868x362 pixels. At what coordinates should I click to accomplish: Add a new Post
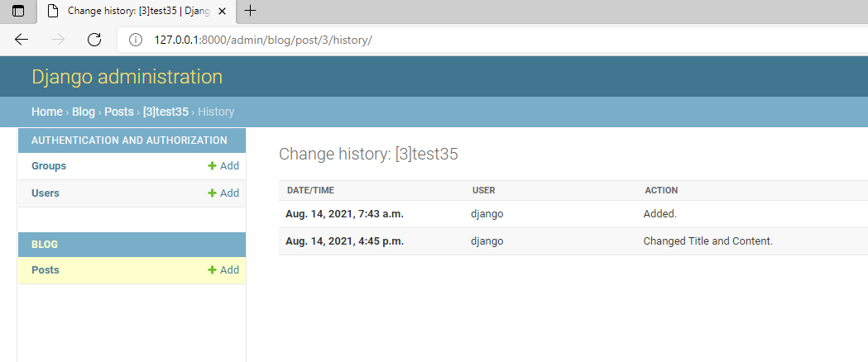pos(223,269)
